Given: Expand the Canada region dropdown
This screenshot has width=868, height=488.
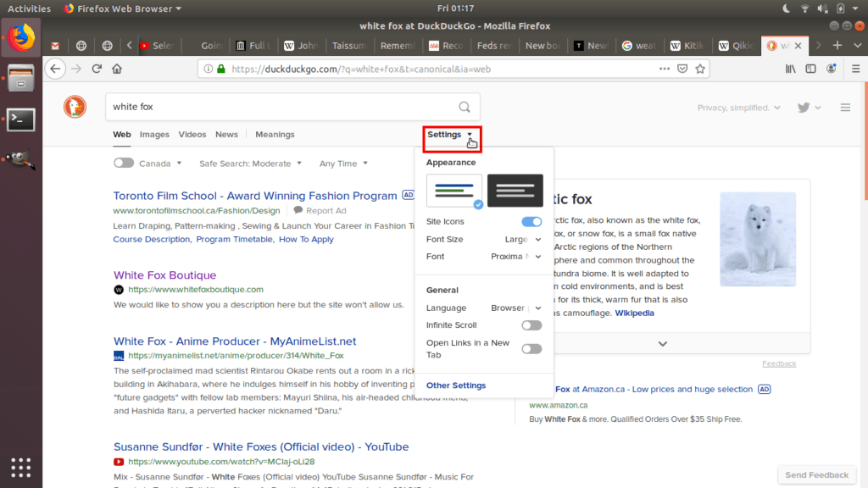Looking at the screenshot, I should tap(160, 164).
